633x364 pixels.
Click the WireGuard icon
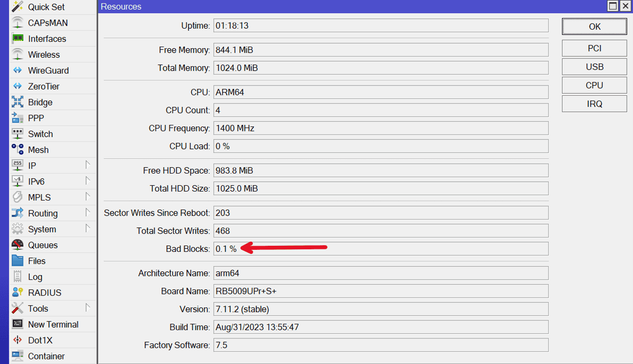coord(17,71)
